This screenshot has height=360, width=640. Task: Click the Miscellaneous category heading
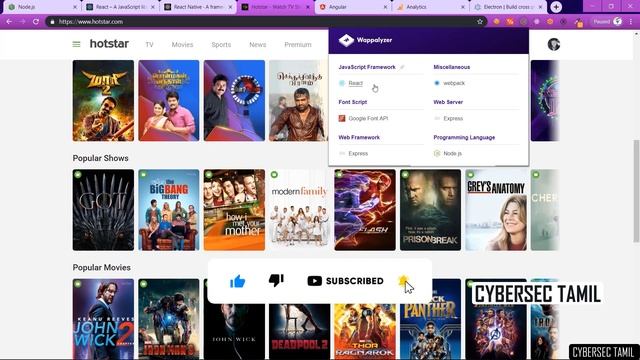click(x=452, y=67)
